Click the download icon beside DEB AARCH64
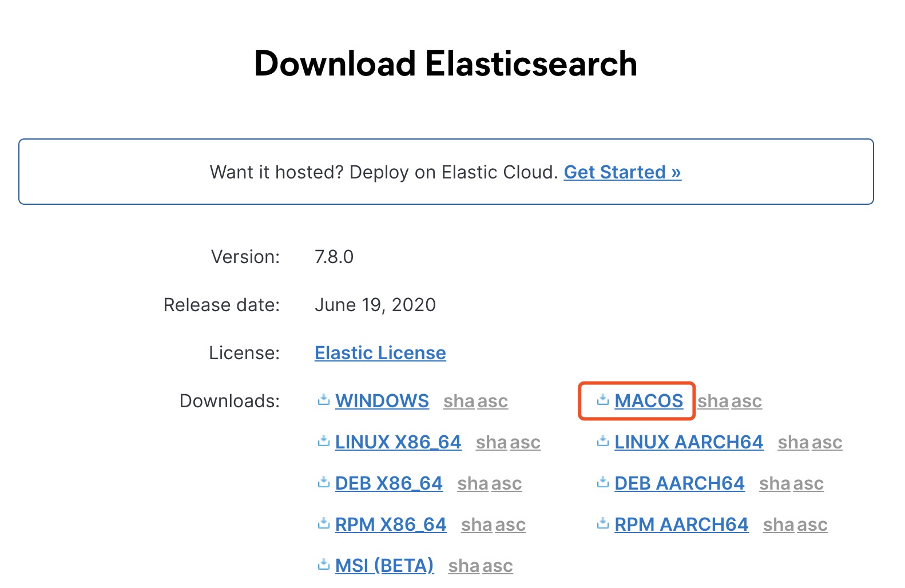Screen dimensions: 905x588 (x=603, y=483)
